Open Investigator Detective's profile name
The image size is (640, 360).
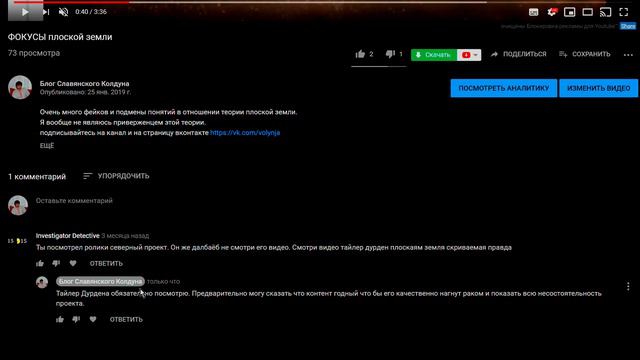tap(68, 236)
